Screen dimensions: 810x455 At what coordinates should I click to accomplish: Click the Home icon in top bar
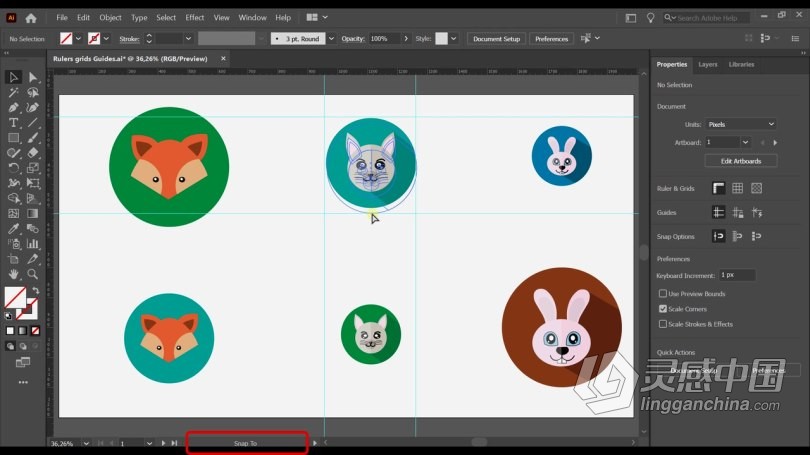click(31, 18)
